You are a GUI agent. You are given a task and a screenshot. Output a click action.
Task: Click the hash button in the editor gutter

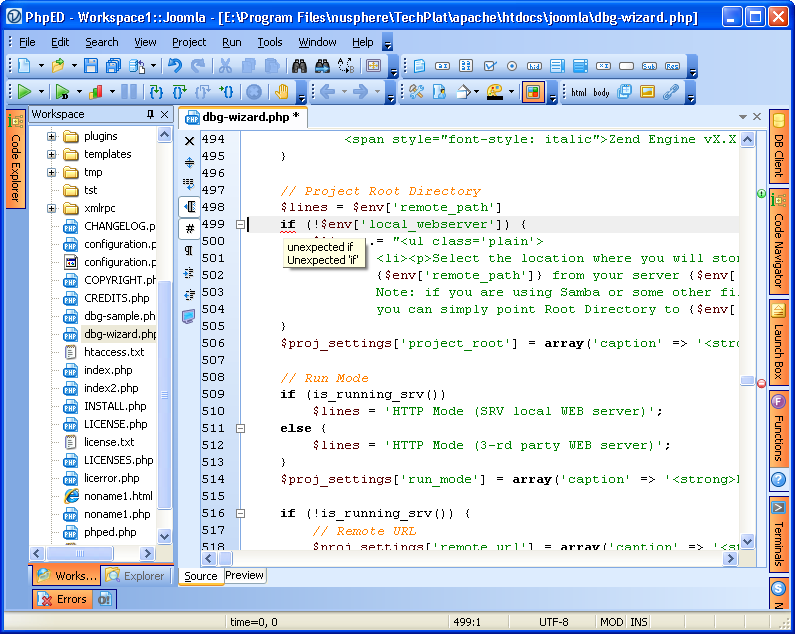190,229
